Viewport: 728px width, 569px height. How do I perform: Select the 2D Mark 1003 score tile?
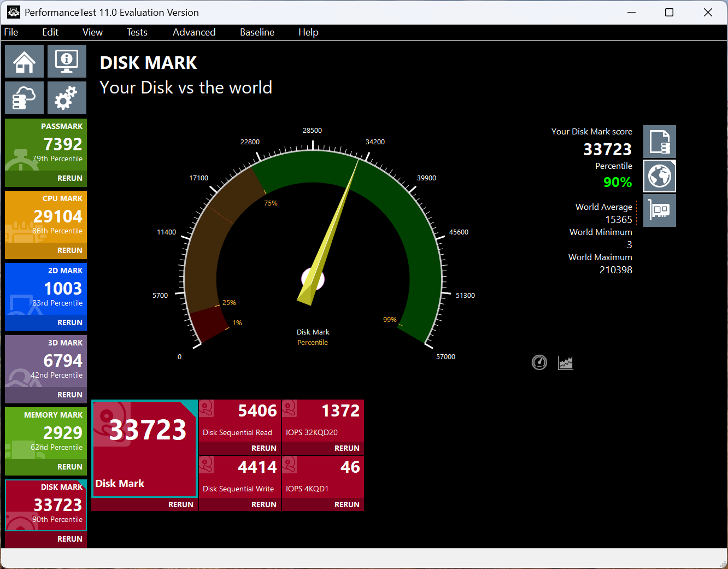coord(46,289)
